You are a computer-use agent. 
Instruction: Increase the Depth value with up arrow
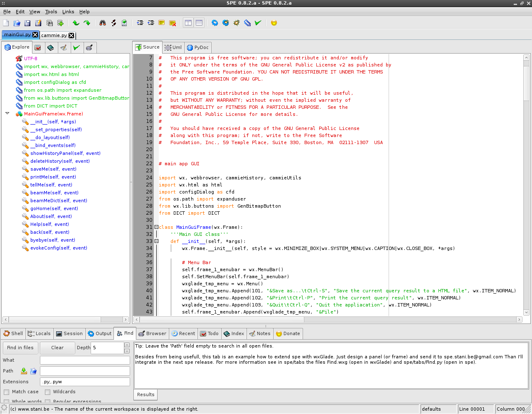click(127, 345)
